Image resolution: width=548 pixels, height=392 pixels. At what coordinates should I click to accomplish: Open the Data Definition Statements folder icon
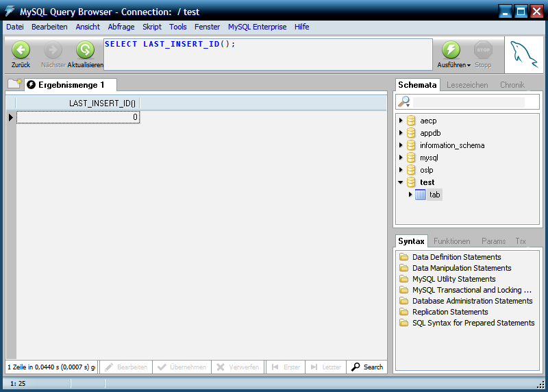[404, 257]
